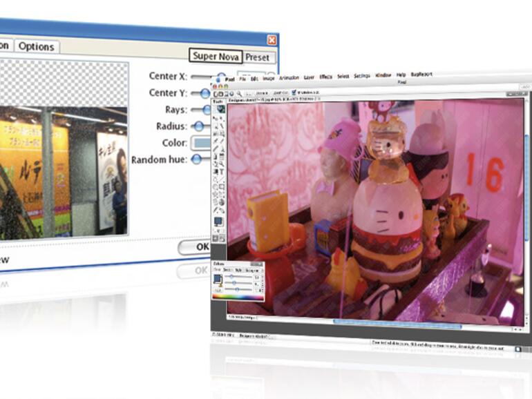The height and width of the screenshot is (399, 532).
Task: Adjust the Rays slider
Action: pos(207,109)
